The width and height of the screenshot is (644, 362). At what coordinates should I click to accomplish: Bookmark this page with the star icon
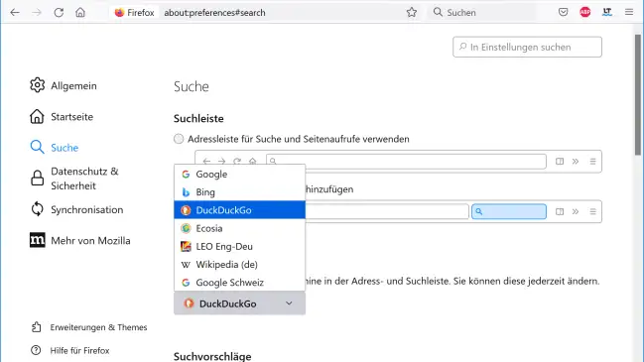[412, 12]
